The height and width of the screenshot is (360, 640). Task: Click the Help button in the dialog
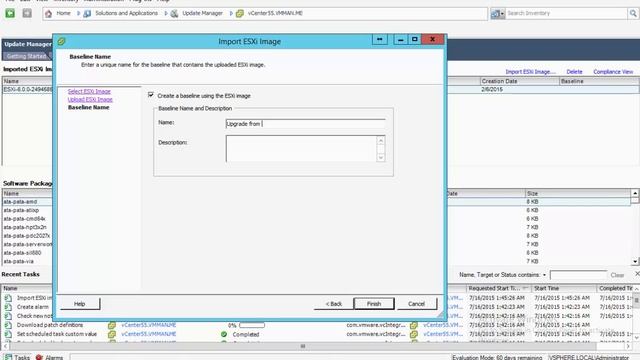(x=80, y=304)
